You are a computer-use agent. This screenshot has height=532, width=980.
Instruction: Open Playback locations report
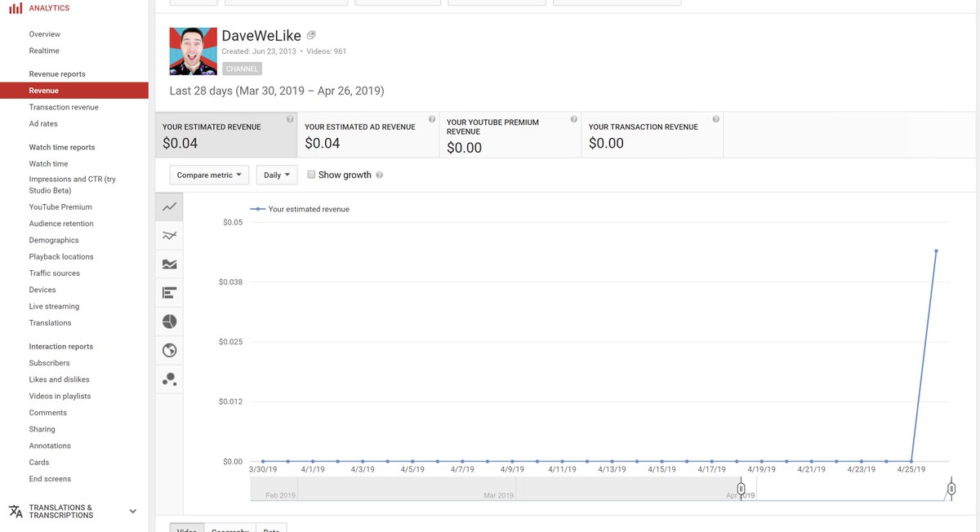point(61,257)
